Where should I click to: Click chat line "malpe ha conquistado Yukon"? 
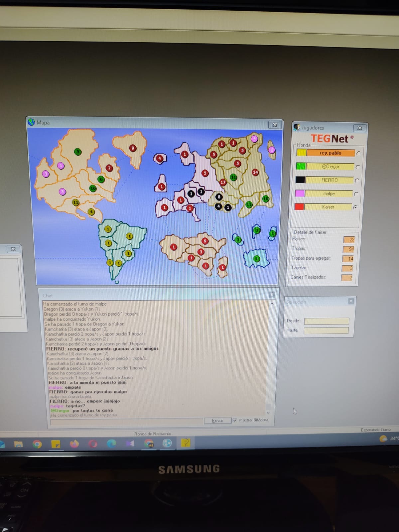pyautogui.click(x=72, y=319)
